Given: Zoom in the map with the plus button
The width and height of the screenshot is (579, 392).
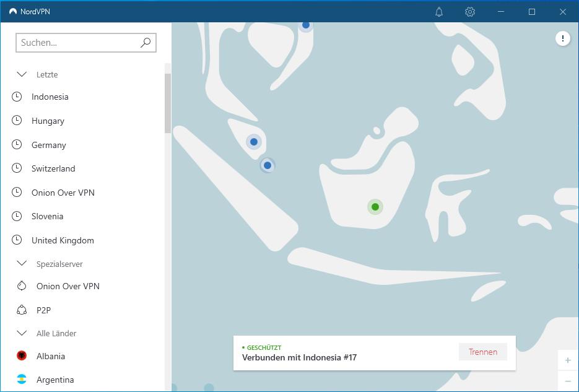Looking at the screenshot, I should click(568, 360).
